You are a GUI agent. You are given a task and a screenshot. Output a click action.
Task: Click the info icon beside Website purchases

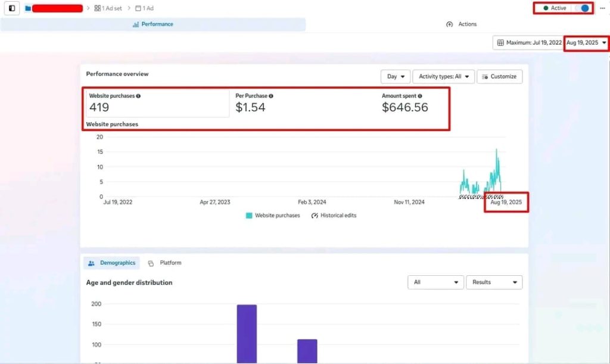pos(139,96)
